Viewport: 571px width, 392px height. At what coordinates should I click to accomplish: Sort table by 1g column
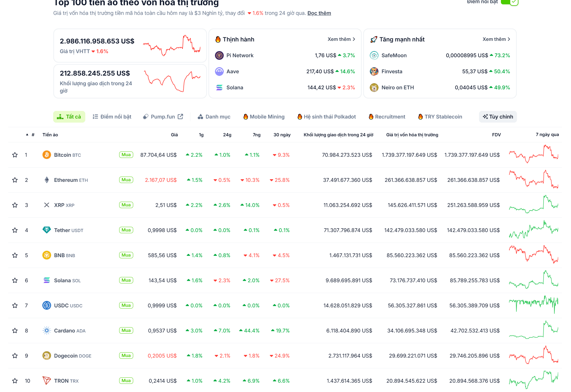201,135
